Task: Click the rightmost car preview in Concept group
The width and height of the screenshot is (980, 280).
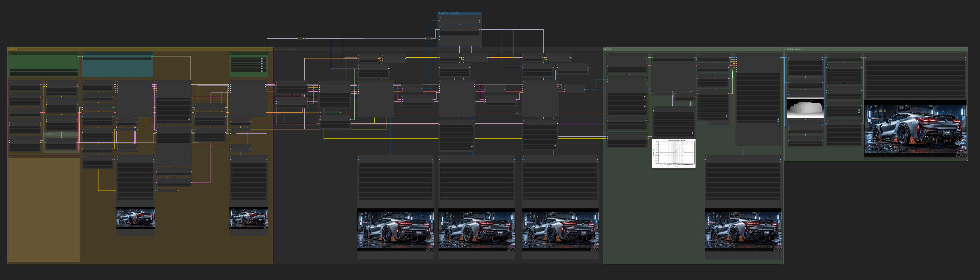Action: click(x=248, y=218)
